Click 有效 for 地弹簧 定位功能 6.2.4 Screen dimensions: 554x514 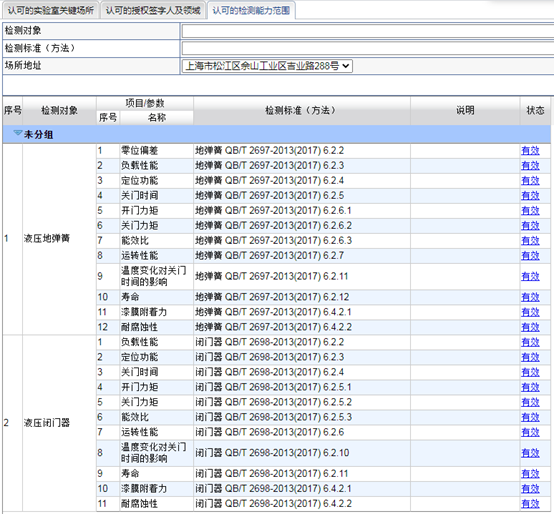[530, 181]
